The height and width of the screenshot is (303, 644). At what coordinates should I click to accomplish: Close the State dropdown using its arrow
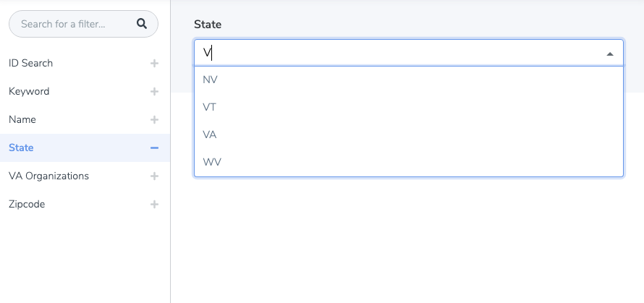pyautogui.click(x=609, y=54)
